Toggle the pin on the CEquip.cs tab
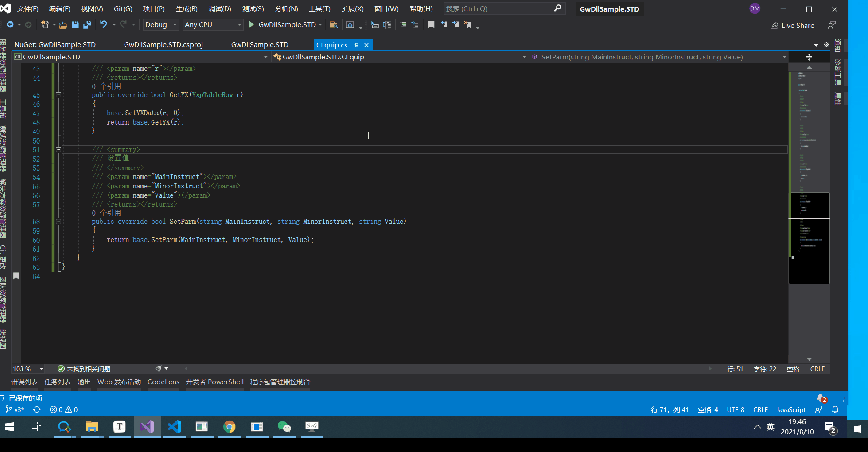Viewport: 868px width, 452px height. point(356,45)
